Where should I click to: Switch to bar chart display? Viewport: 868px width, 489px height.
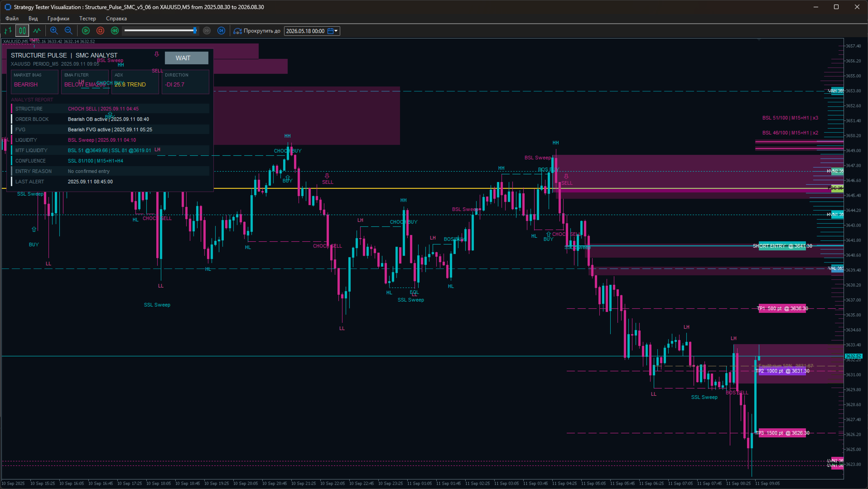[x=8, y=31]
